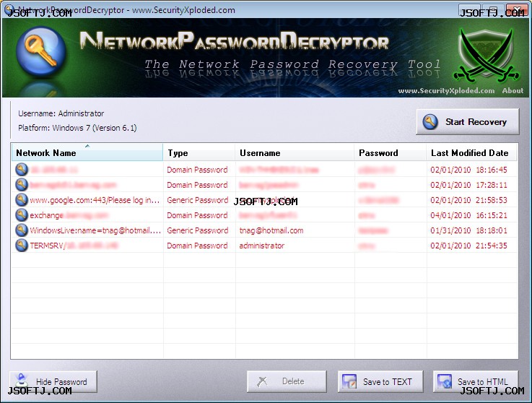
Task: Click key icon of www.google.com row
Action: pyautogui.click(x=22, y=199)
